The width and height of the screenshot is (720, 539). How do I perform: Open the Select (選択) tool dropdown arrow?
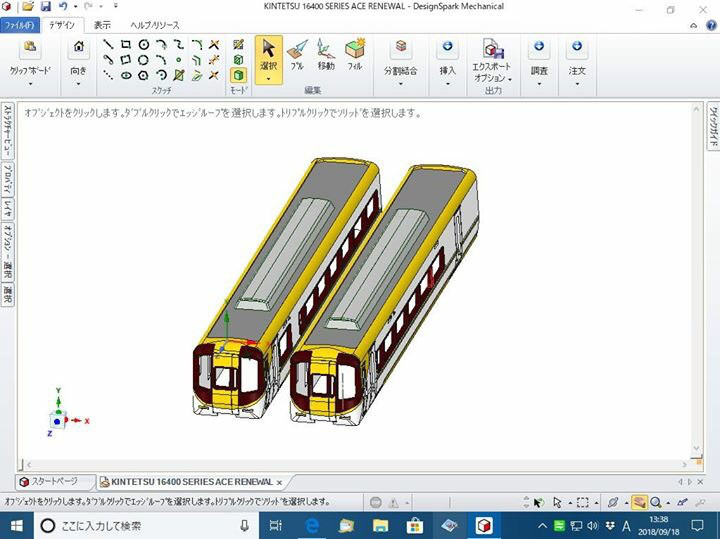pyautogui.click(x=269, y=79)
